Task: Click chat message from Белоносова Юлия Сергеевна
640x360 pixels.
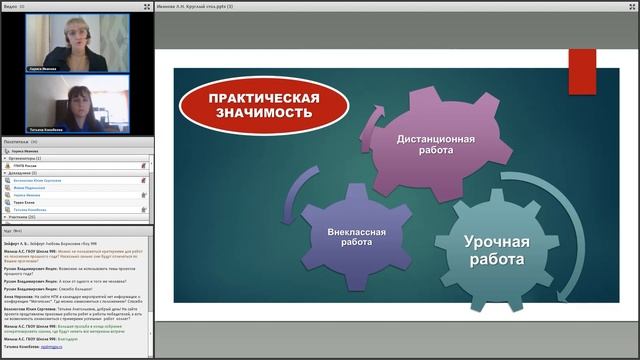Action: pyautogui.click(x=73, y=314)
